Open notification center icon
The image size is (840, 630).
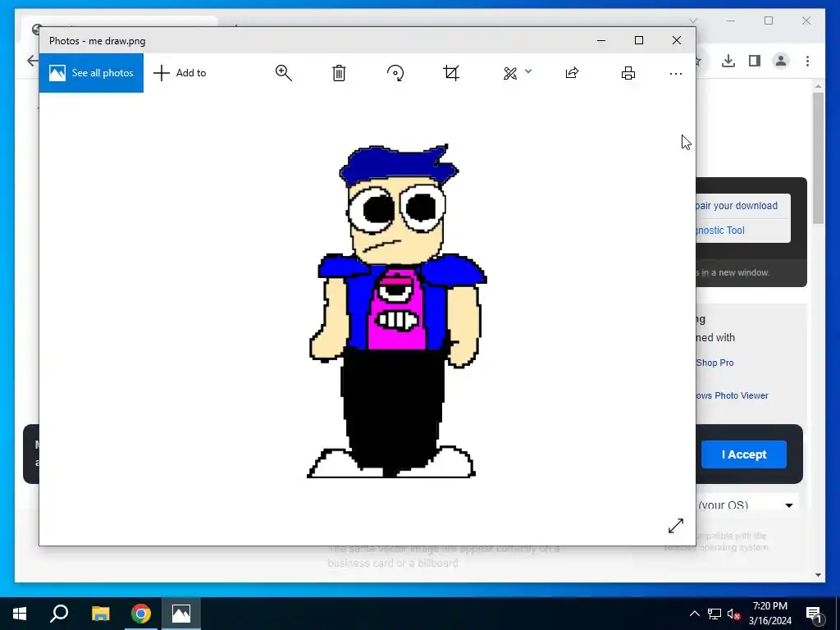(x=814, y=614)
